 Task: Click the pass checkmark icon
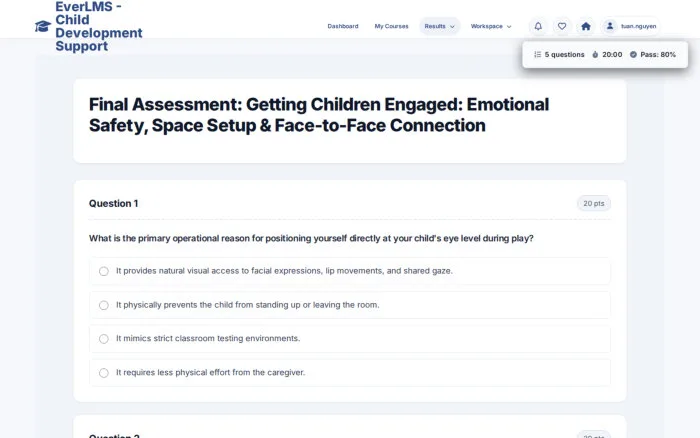tap(633, 54)
